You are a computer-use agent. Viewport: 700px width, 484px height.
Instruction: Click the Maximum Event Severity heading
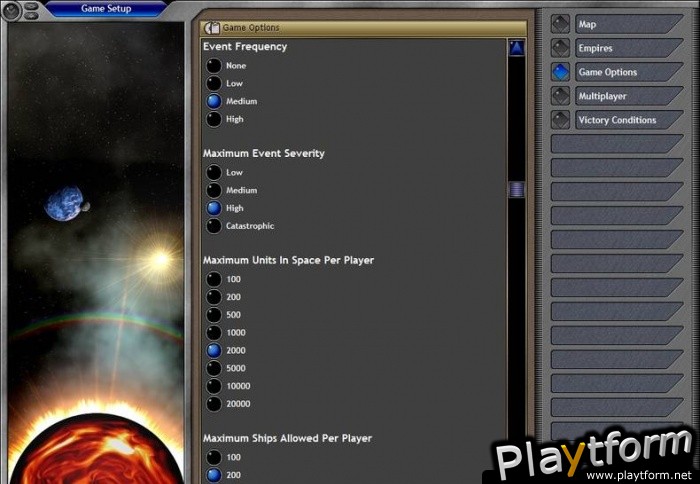pyautogui.click(x=263, y=154)
